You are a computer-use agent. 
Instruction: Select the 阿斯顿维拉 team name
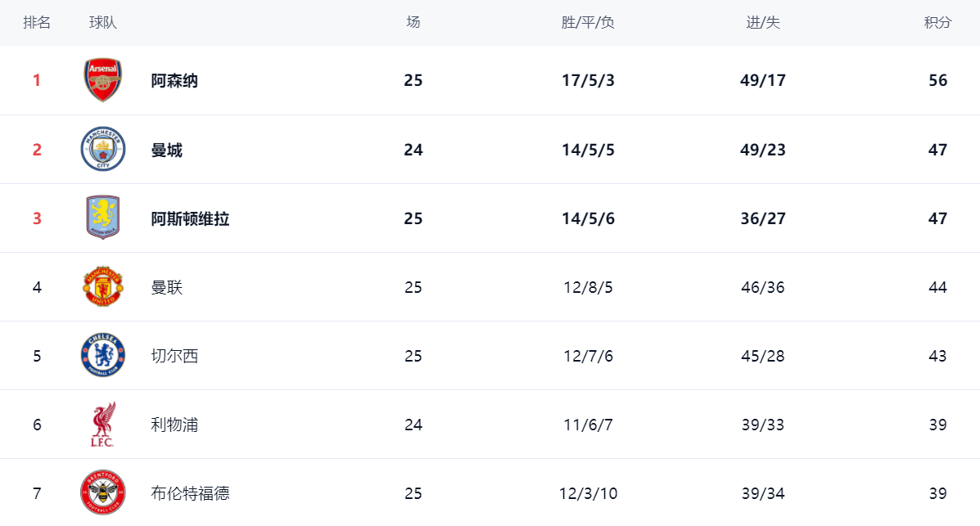point(190,218)
